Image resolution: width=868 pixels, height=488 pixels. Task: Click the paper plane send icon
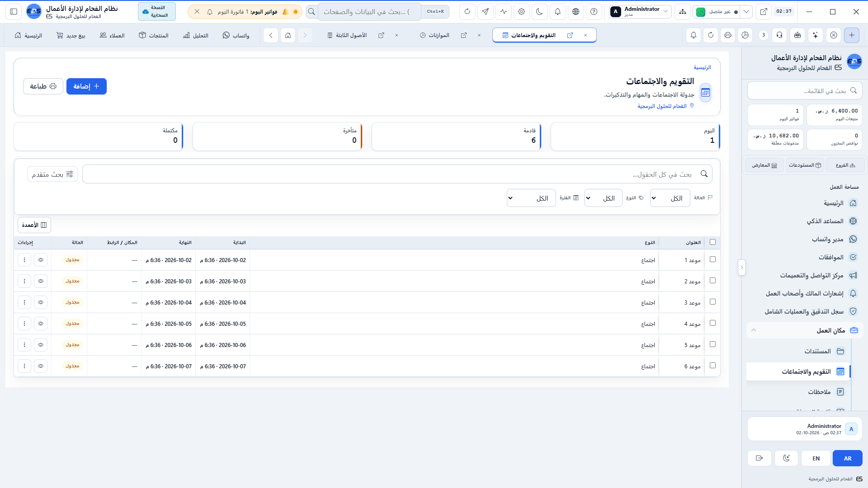tap(485, 12)
